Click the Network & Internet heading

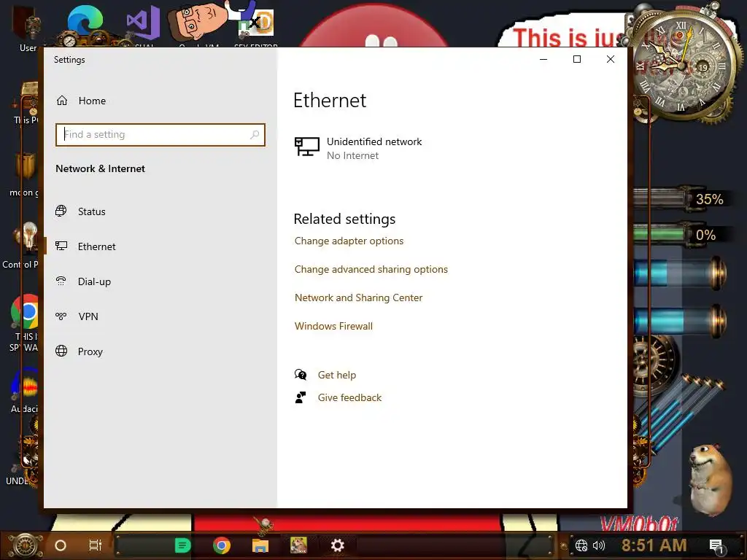point(100,168)
